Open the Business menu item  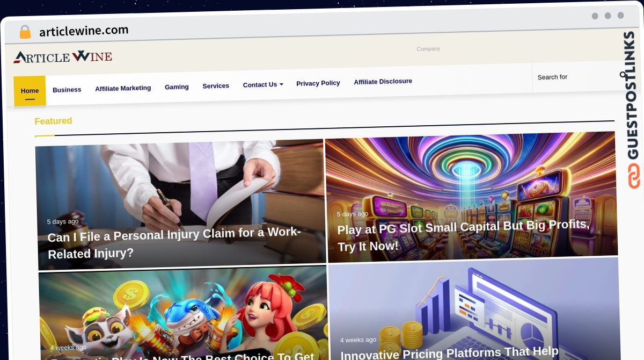tap(67, 90)
